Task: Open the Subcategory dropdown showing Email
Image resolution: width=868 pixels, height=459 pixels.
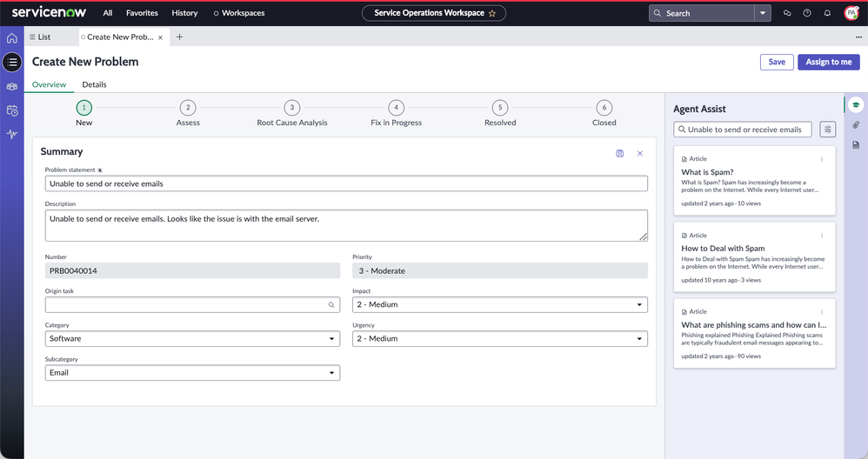Action: [192, 373]
